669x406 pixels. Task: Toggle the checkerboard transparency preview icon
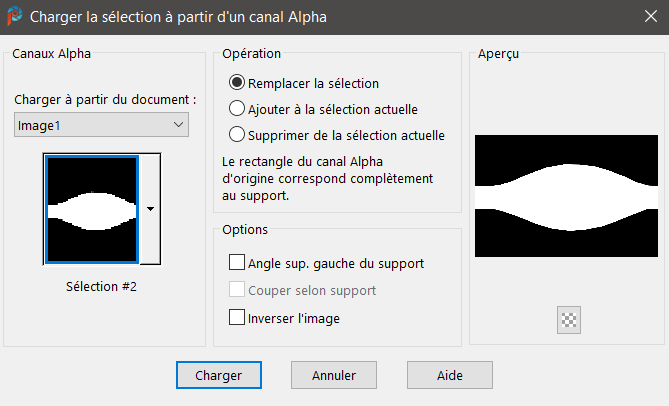[x=569, y=320]
